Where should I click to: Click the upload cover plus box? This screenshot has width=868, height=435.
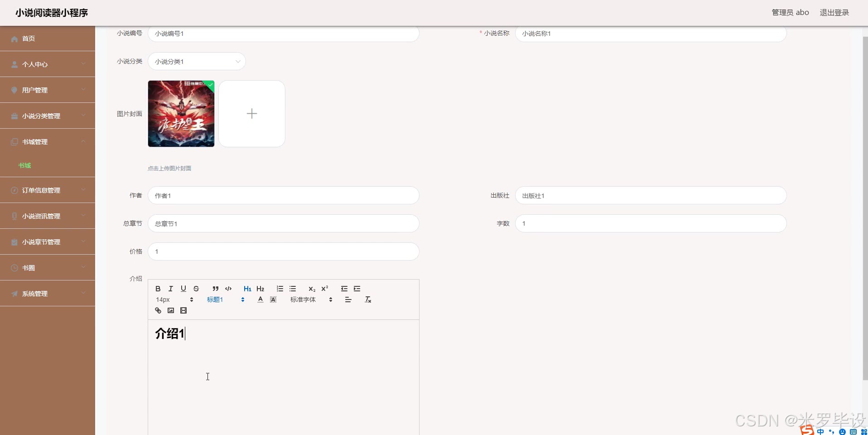(252, 114)
